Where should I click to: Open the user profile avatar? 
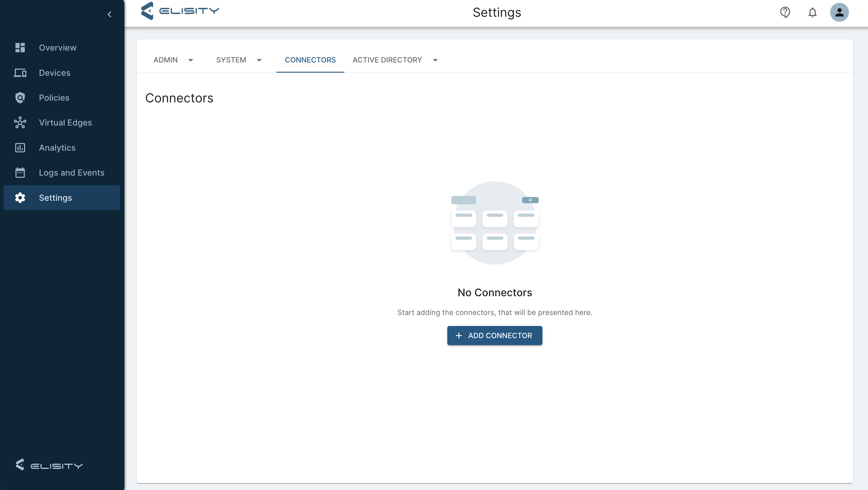839,12
